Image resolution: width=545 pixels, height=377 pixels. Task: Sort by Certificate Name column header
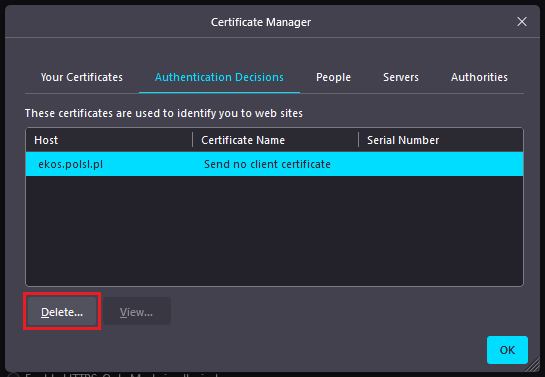(x=275, y=140)
